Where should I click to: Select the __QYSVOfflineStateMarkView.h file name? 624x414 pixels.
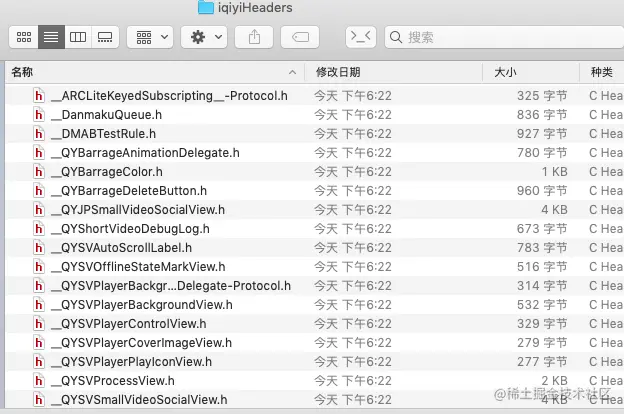click(x=138, y=267)
